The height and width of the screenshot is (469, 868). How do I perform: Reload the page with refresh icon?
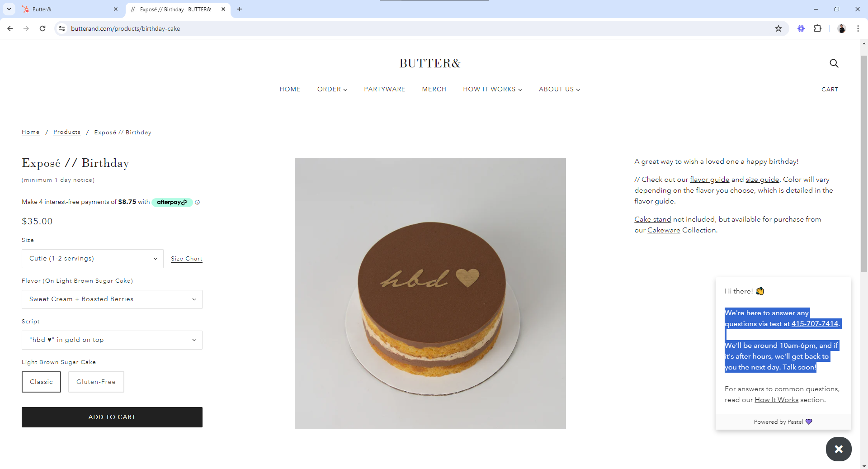coord(42,28)
